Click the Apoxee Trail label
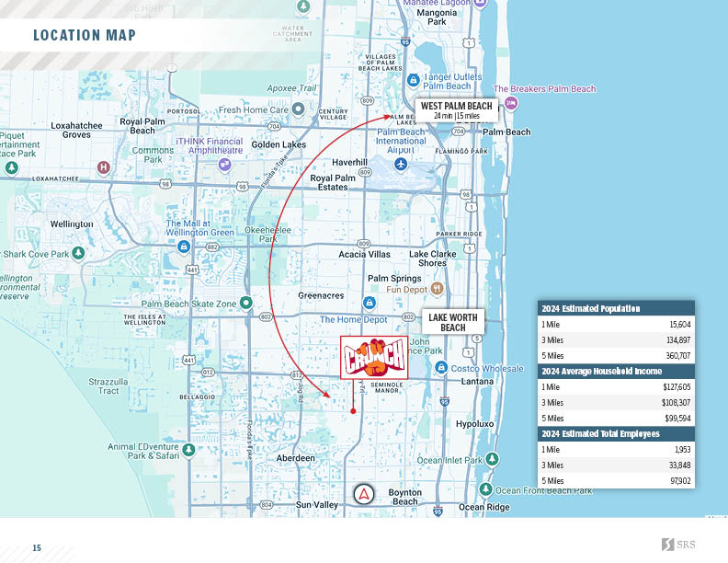Viewport: 728px width, 563px height. pos(291,88)
